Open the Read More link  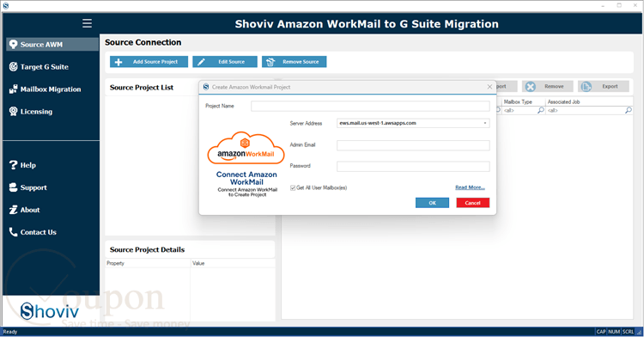(470, 187)
